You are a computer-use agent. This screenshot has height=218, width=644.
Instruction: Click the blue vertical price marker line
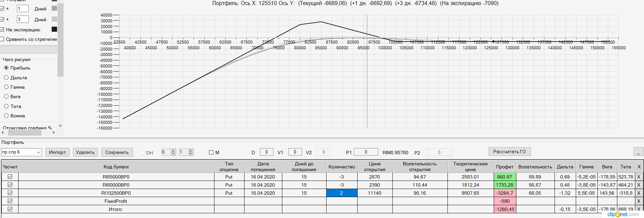(367, 72)
